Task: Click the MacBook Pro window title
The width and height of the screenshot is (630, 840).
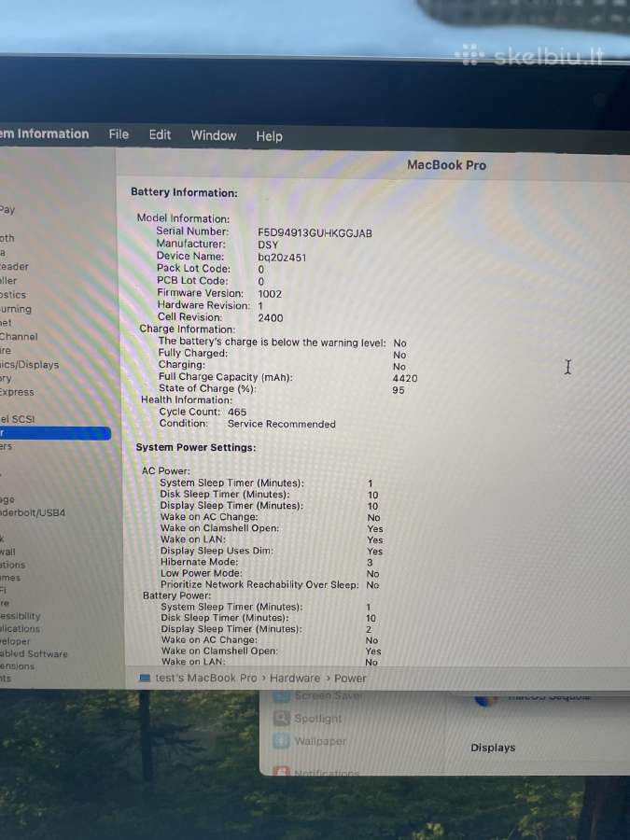Action: point(446,165)
